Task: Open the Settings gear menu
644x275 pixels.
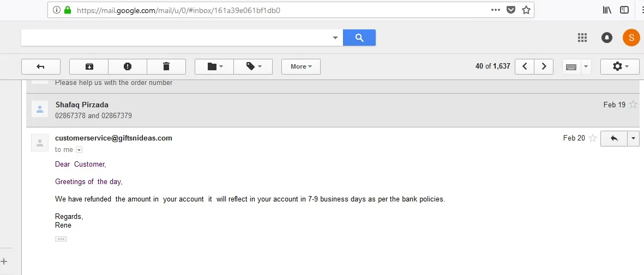Action: point(619,66)
